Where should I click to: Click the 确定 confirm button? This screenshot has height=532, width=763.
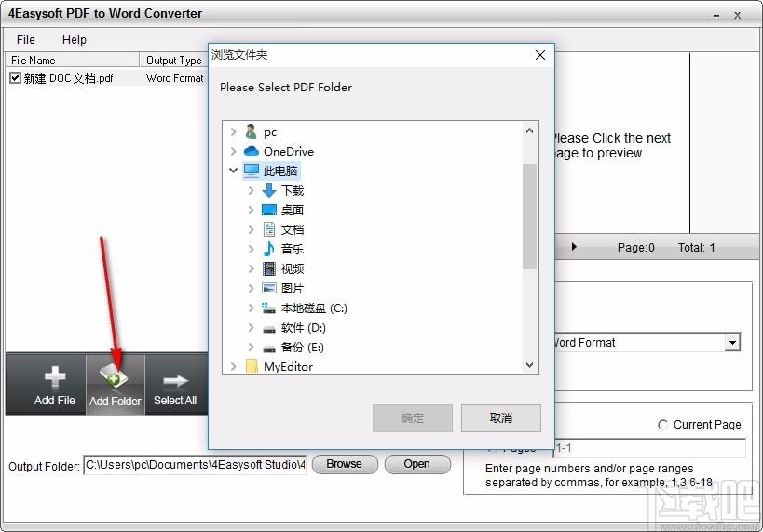point(413,417)
